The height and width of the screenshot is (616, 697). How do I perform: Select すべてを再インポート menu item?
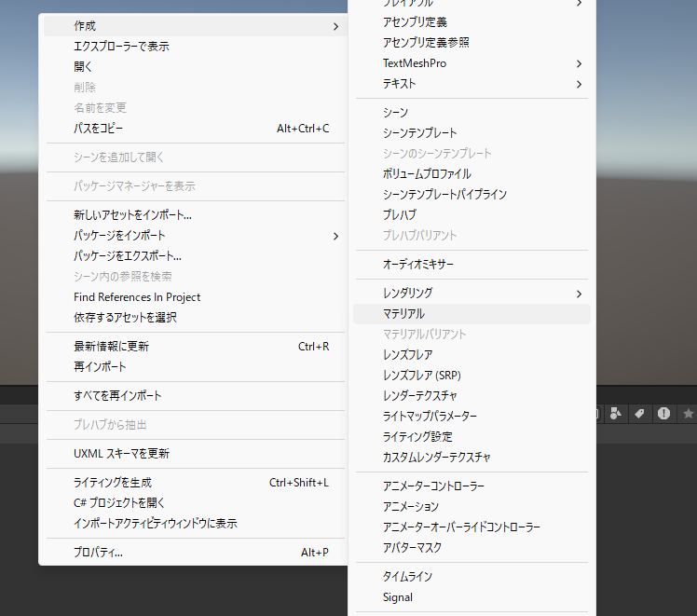(x=117, y=396)
